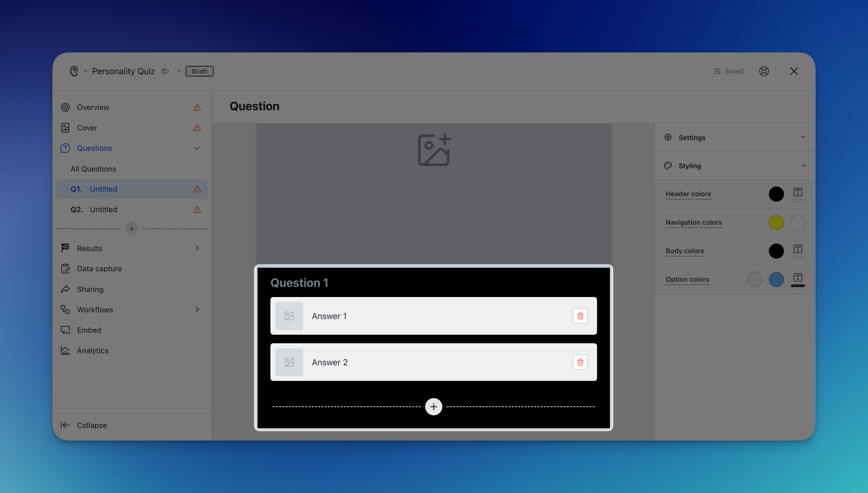Rename the quiz via edit icon
The image size is (868, 493).
(x=165, y=71)
